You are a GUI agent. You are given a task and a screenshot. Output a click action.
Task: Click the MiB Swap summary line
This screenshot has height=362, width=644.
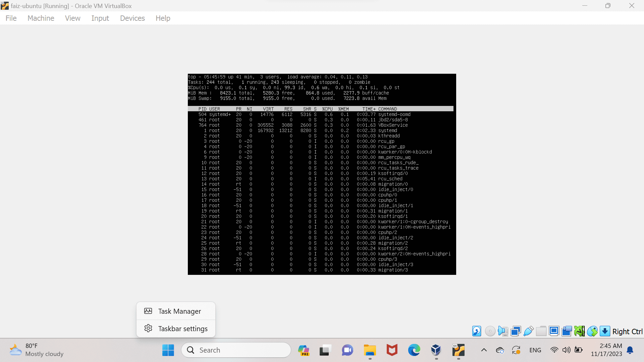coord(287,98)
